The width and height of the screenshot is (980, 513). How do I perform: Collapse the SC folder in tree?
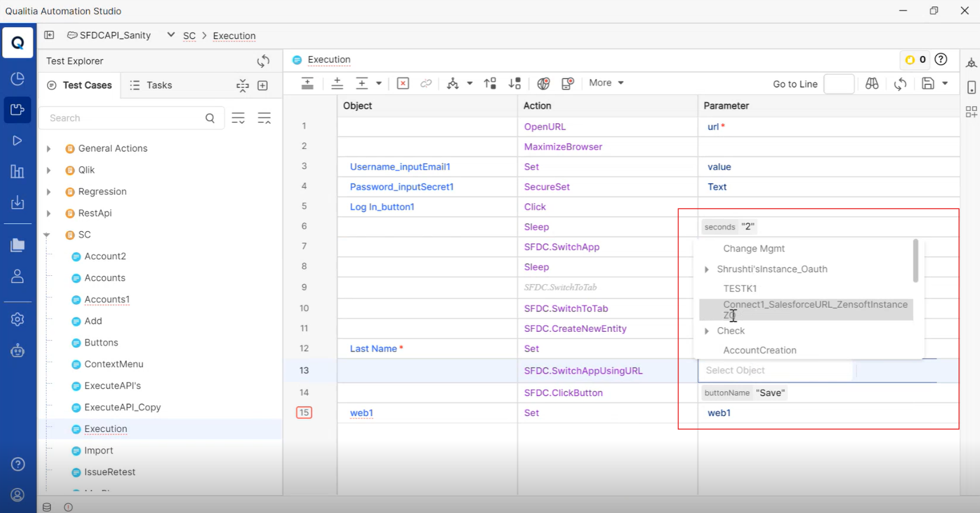pyautogui.click(x=47, y=235)
